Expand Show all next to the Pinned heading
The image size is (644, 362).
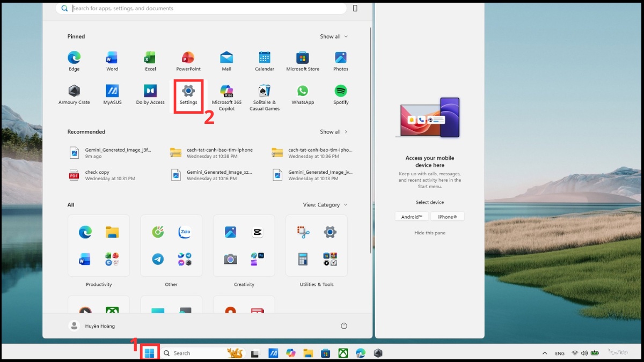click(334, 36)
